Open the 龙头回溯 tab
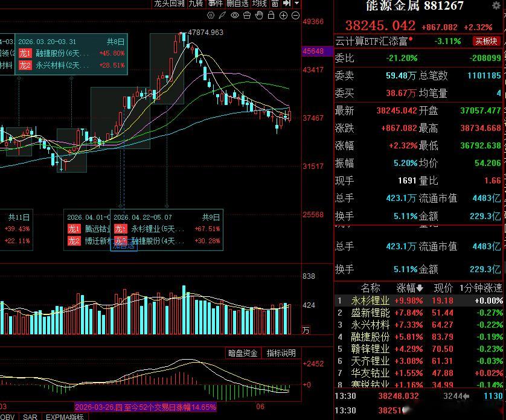 tap(169, 3)
